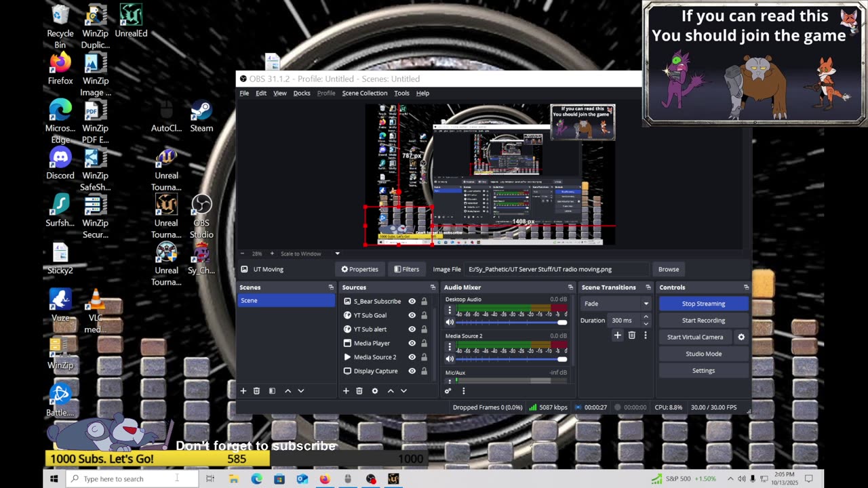
Task: Float the Sources dock panel
Action: pos(433,287)
